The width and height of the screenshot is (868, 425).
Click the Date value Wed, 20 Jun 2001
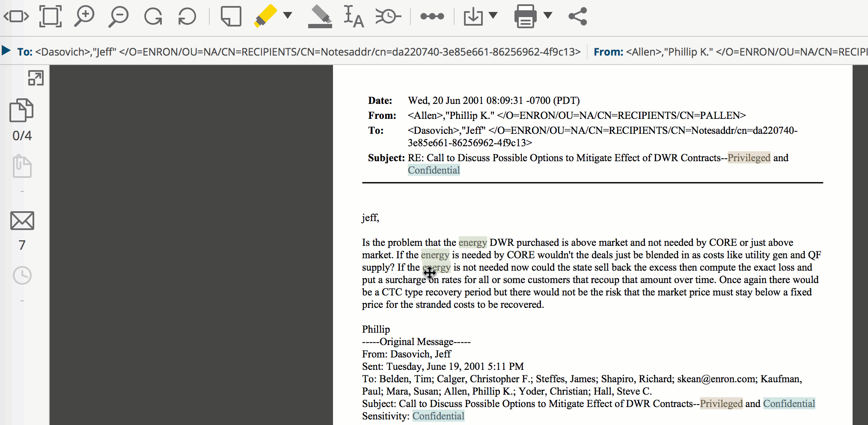(493, 100)
